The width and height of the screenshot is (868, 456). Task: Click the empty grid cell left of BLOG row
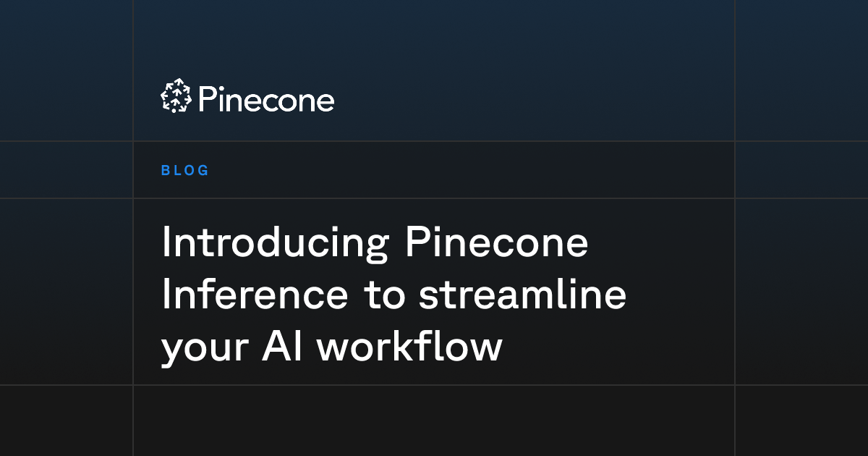pyautogui.click(x=66, y=169)
